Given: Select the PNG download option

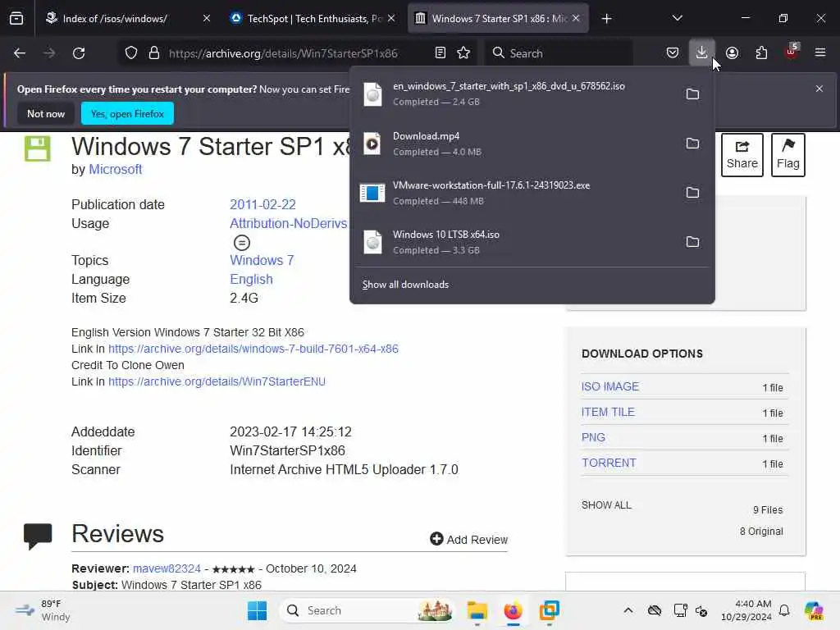Looking at the screenshot, I should 594,437.
